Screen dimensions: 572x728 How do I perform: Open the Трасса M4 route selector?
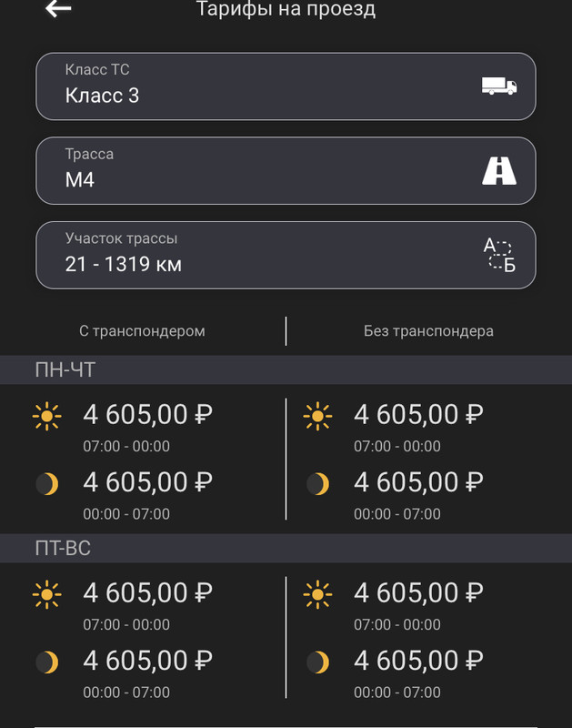pos(286,171)
